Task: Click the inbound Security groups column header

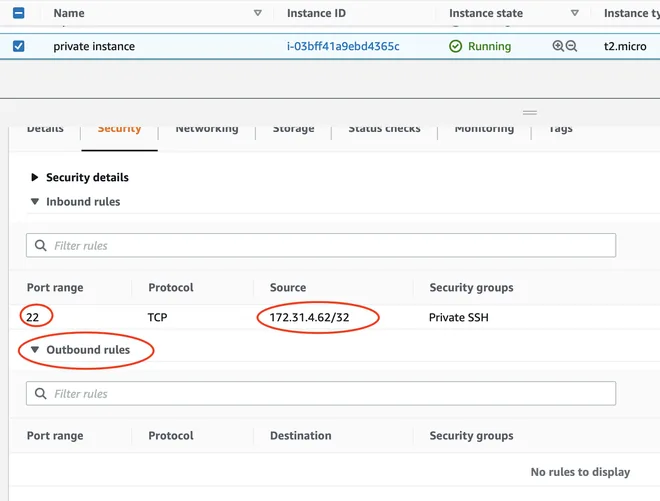Action: click(x=471, y=288)
